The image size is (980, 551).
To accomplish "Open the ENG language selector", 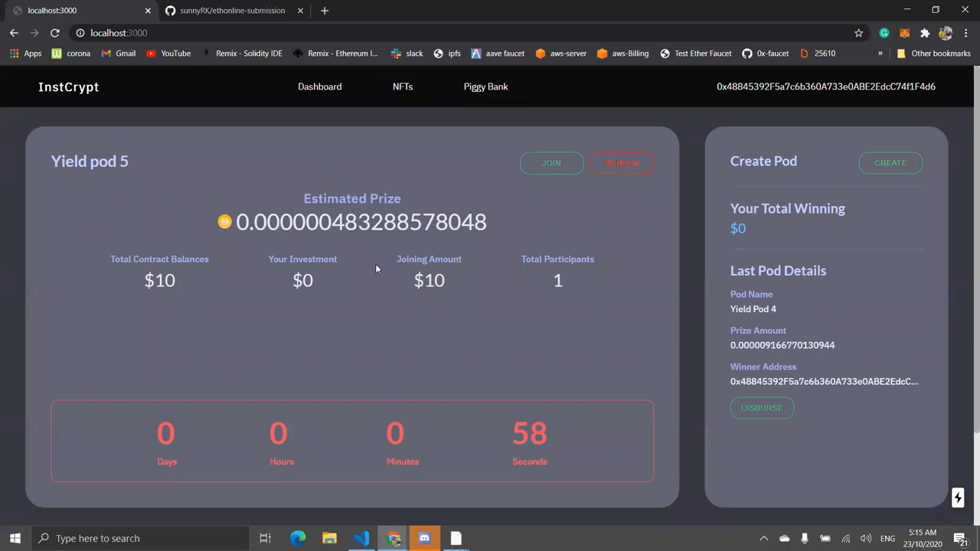I will coord(888,539).
